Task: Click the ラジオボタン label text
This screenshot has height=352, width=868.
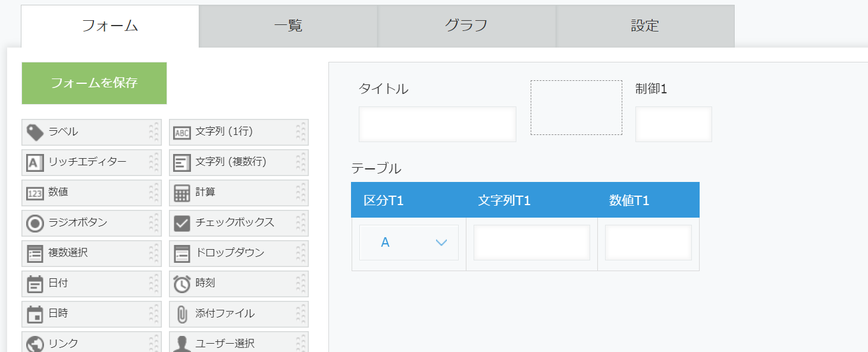Action: [78, 223]
